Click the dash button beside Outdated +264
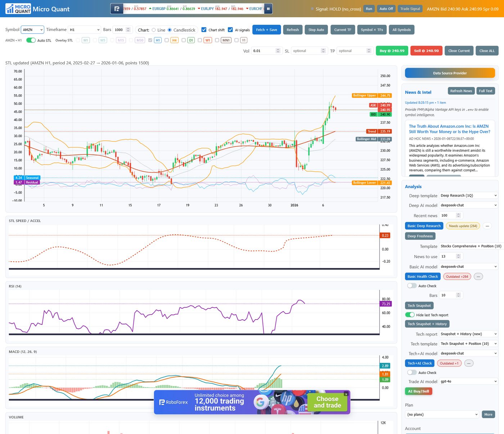The width and height of the screenshot is (504, 434). pos(478,276)
